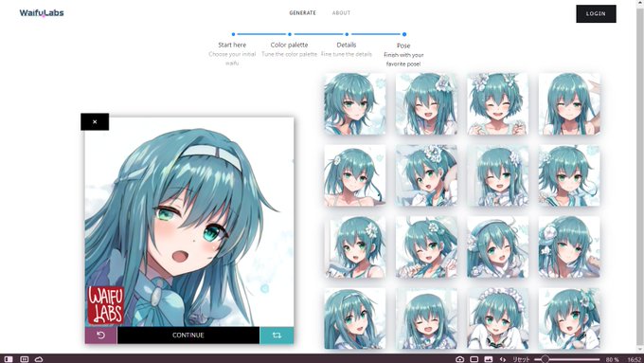Pick second-row pose with long trailing hair strand

tap(355, 175)
